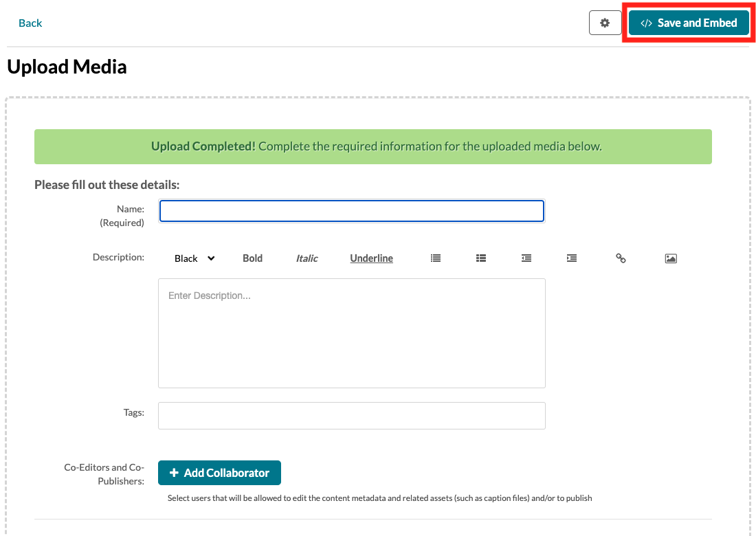The width and height of the screenshot is (756, 536).
Task: Click inside the Enter Description text area
Action: pyautogui.click(x=352, y=333)
